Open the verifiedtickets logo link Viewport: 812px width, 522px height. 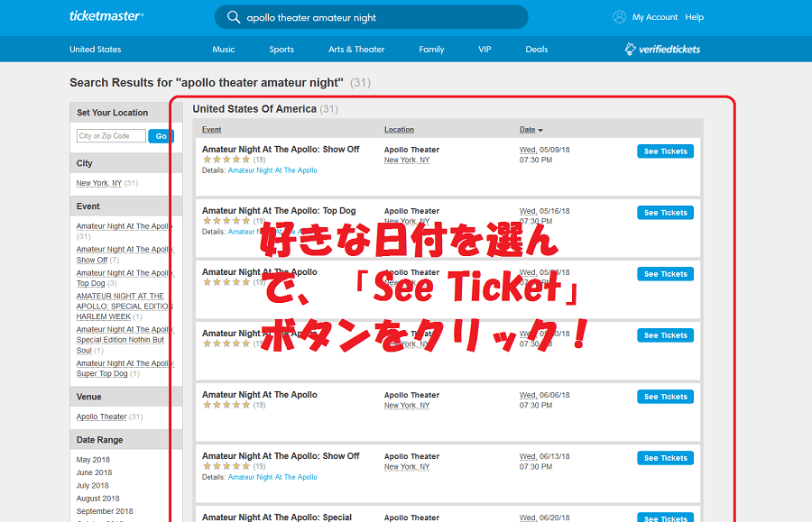pos(662,50)
